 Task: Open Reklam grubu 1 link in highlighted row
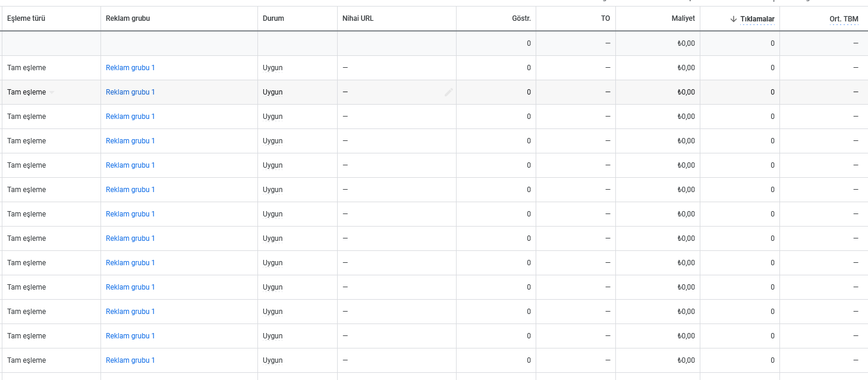[130, 92]
